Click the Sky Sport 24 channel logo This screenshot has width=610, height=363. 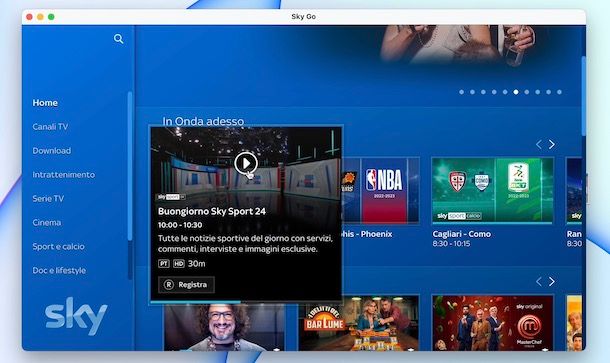pos(171,197)
